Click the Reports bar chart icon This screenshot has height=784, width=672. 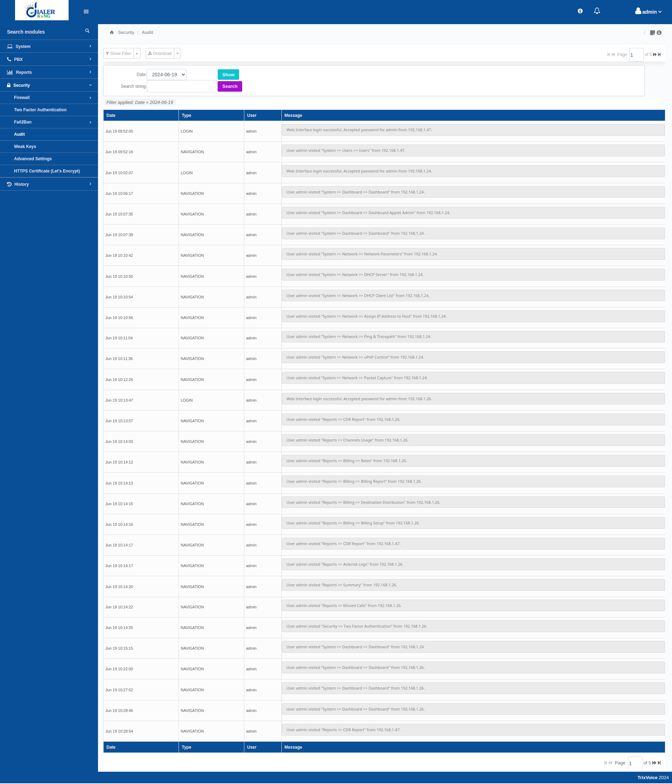[x=10, y=72]
